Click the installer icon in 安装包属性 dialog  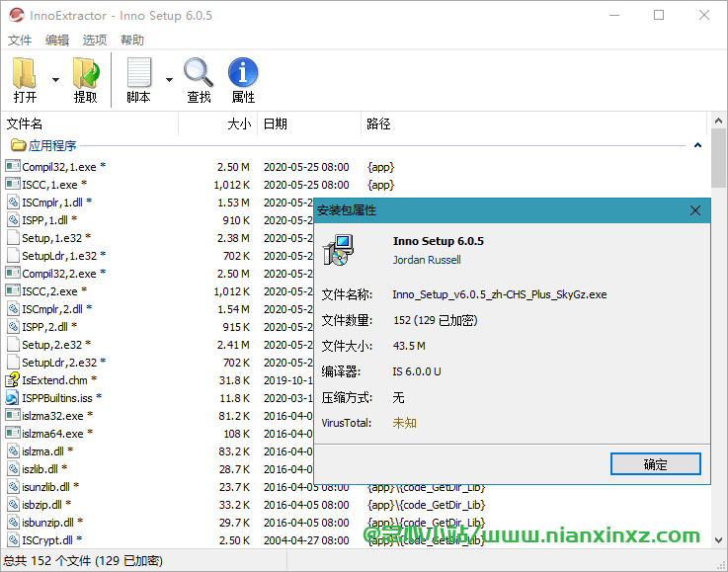339,250
